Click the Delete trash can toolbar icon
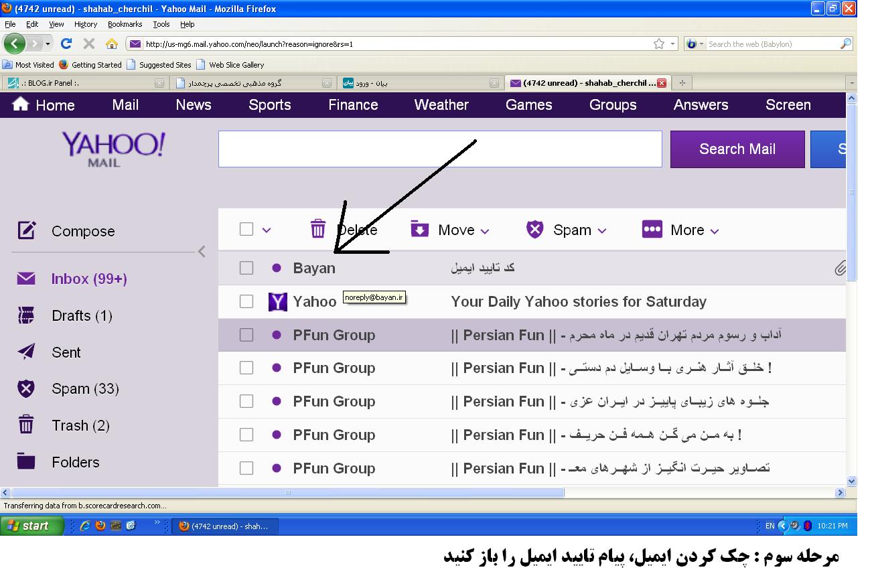The width and height of the screenshot is (872, 588). coord(318,230)
